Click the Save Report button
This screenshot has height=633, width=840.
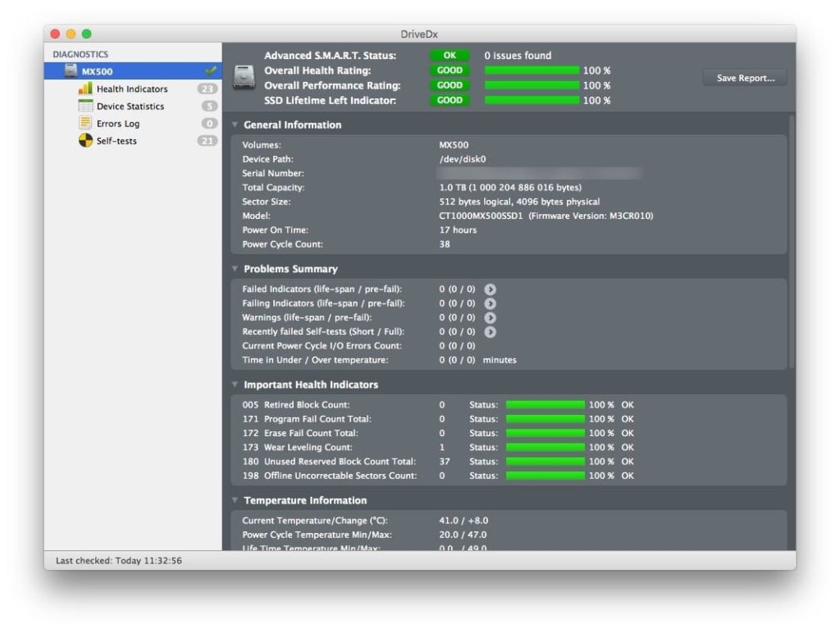(745, 78)
